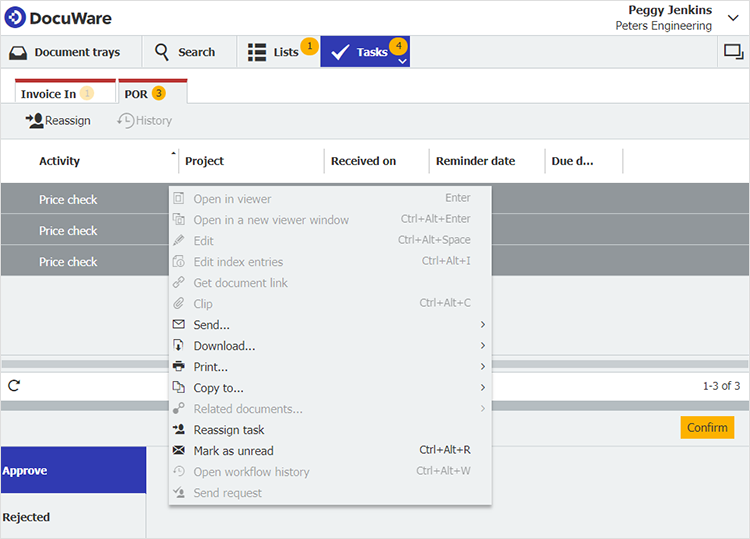Click the window layout icon at top right
The width and height of the screenshot is (750, 539).
[x=733, y=52]
